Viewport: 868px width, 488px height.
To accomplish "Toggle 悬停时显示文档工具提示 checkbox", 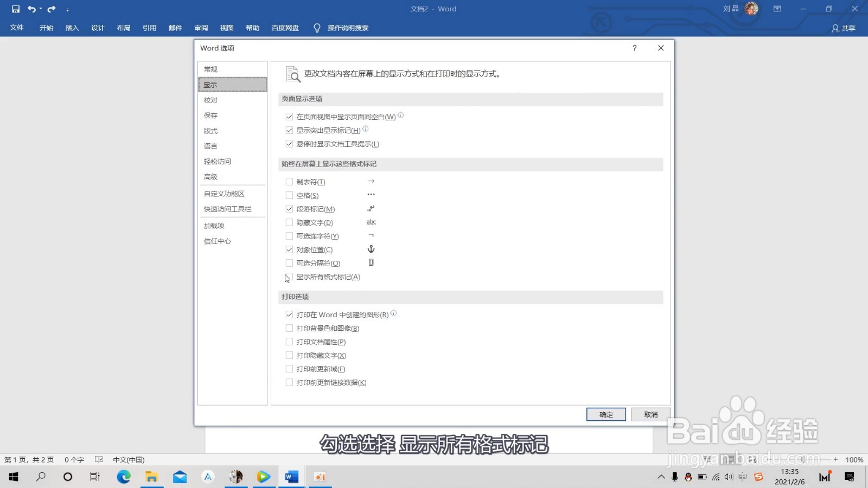I will [289, 144].
